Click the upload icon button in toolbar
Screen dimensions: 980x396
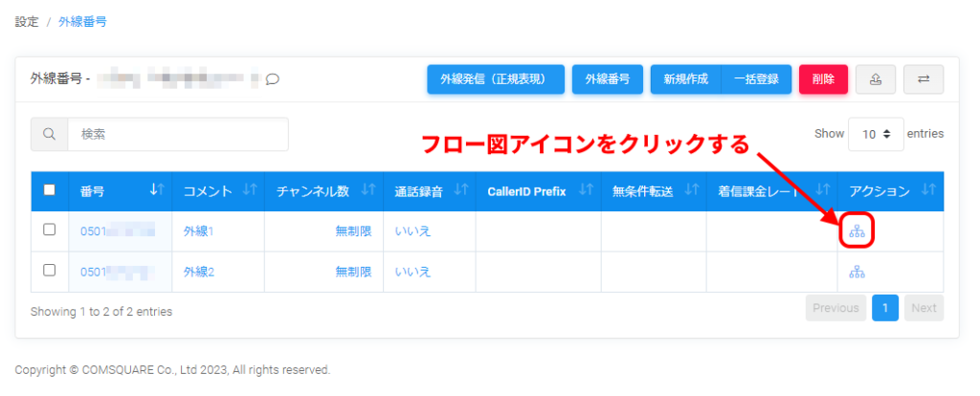tap(876, 80)
